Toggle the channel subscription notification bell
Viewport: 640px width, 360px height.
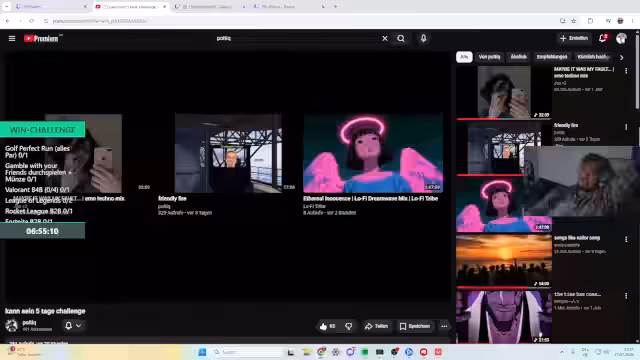pyautogui.click(x=68, y=326)
